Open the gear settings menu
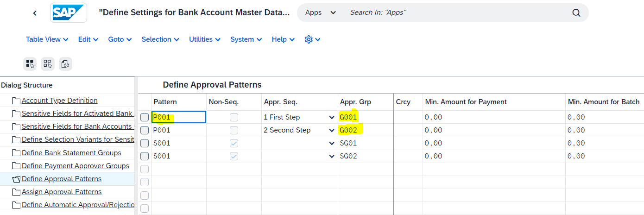Image resolution: width=644 pixels, height=215 pixels. click(x=312, y=39)
